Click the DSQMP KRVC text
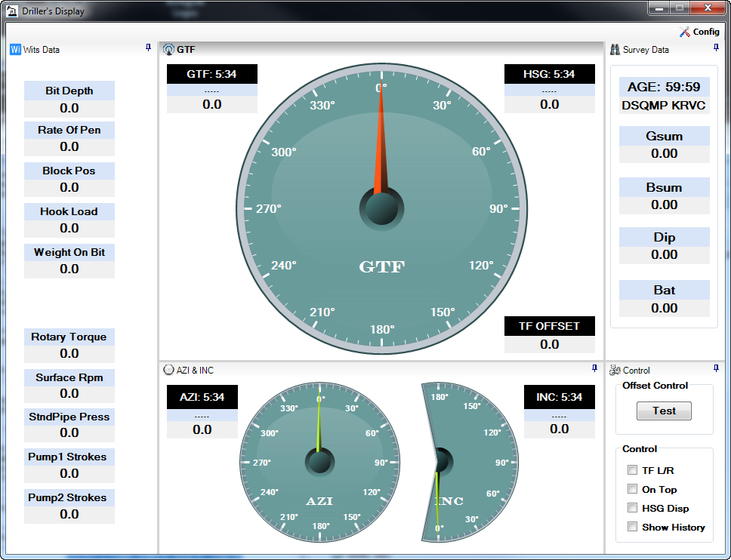 664,106
